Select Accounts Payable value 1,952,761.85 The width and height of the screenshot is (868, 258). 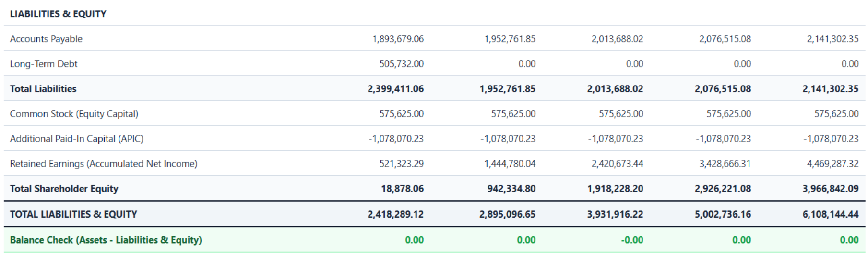[x=510, y=39]
